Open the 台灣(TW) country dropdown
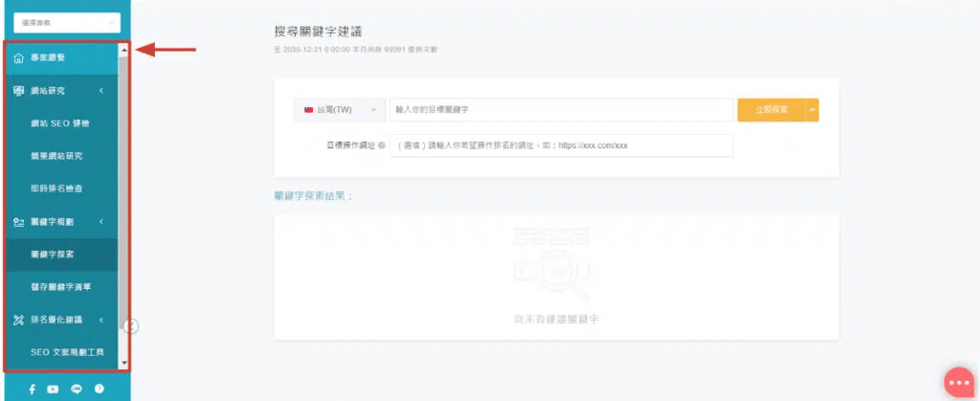 pyautogui.click(x=339, y=110)
